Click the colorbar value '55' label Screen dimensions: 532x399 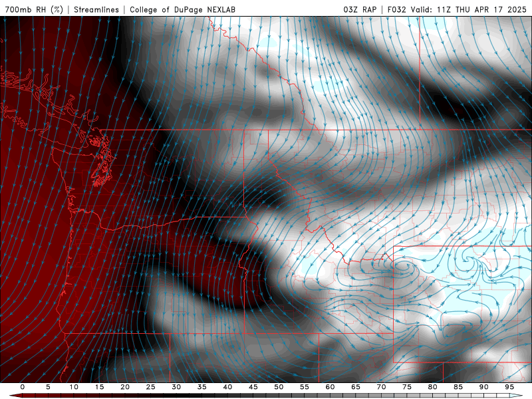click(305, 387)
